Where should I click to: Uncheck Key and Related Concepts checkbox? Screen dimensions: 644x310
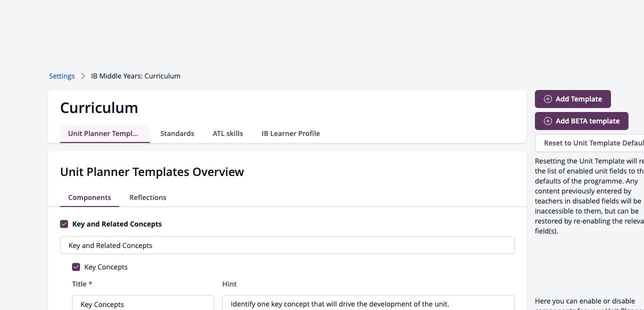point(64,224)
